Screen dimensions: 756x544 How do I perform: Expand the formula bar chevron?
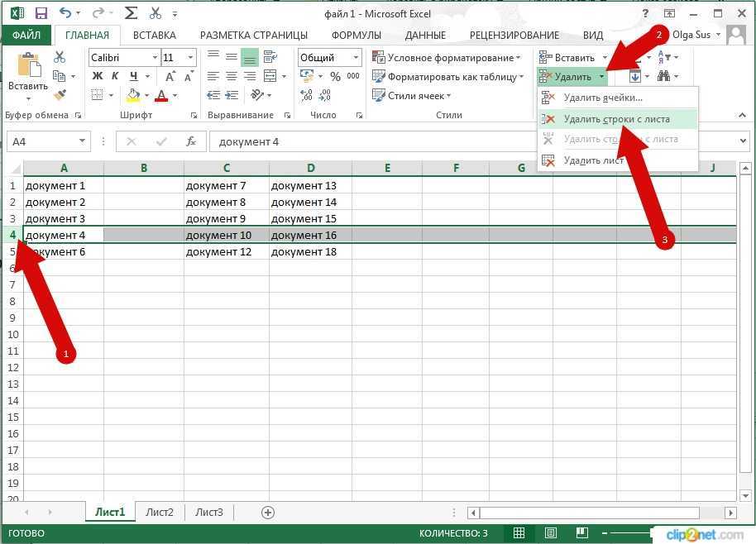tap(743, 141)
